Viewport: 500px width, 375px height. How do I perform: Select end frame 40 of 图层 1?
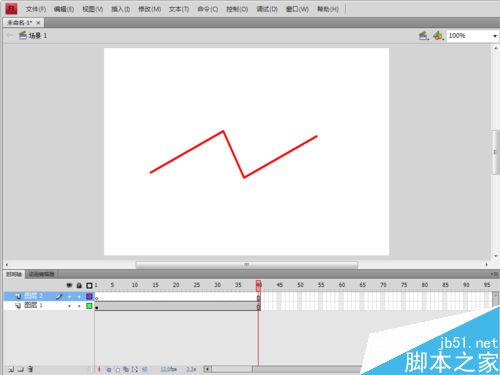[x=259, y=306]
